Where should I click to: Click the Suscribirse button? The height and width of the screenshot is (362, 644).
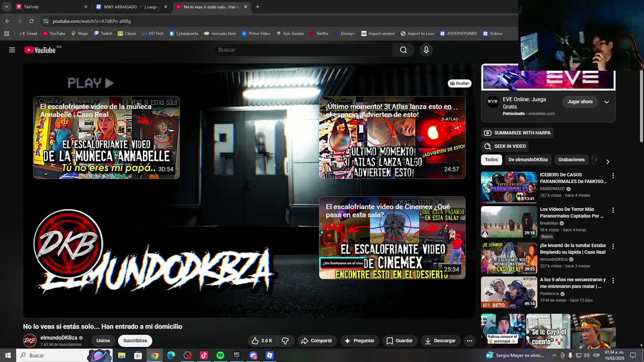pyautogui.click(x=135, y=340)
